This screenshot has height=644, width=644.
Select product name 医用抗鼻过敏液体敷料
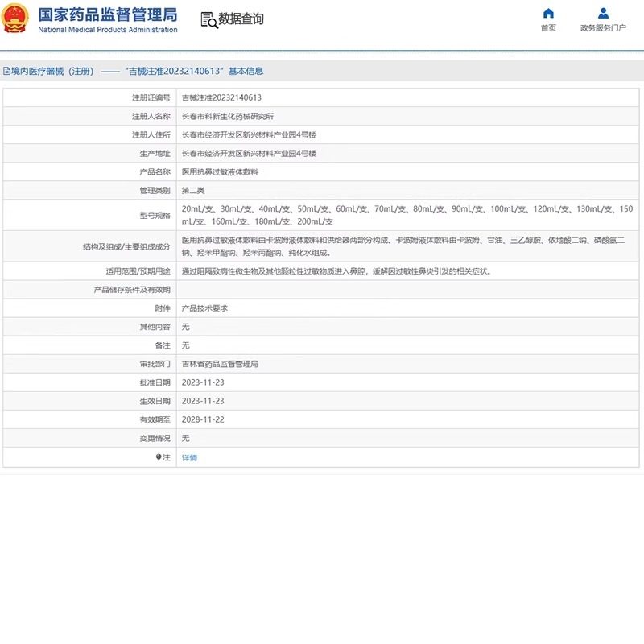click(220, 172)
